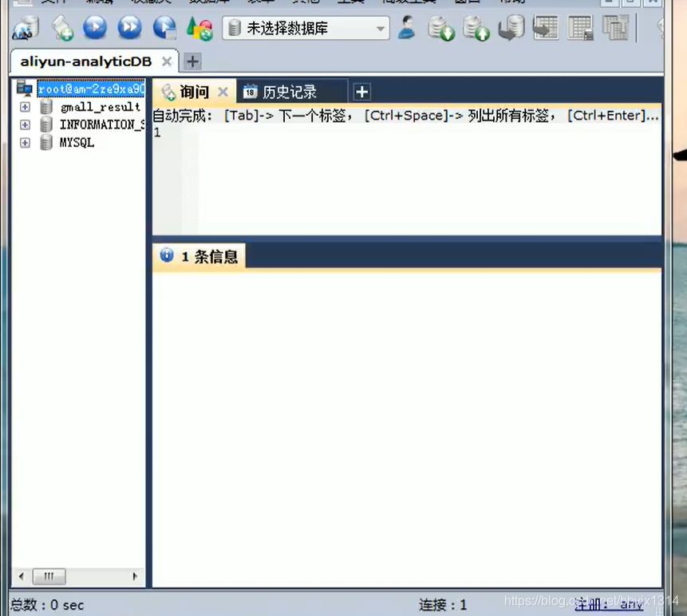This screenshot has width=687, height=616.
Task: Select the 询问 query tab
Action: 194,91
